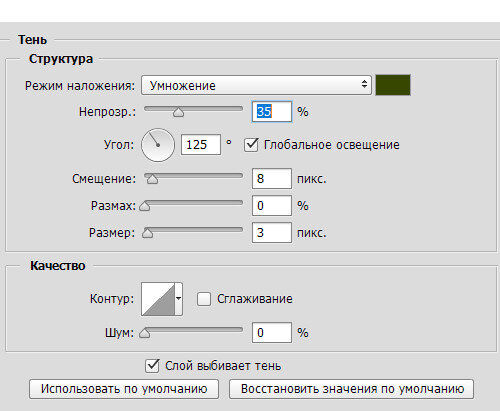500x411 pixels.
Task: Expand the contour picker arrow
Action: tap(179, 299)
